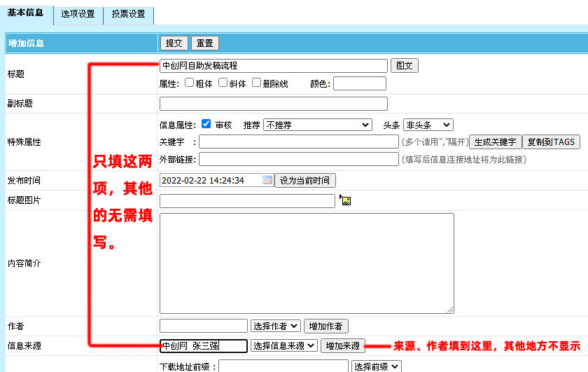Open the 选择前缀 dropdown

point(377,366)
